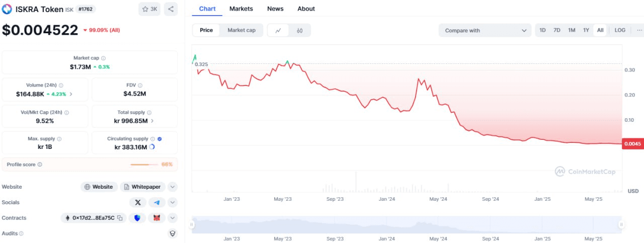This screenshot has height=243, width=644.
Task: Click the right range slider handle
Action: point(621,224)
